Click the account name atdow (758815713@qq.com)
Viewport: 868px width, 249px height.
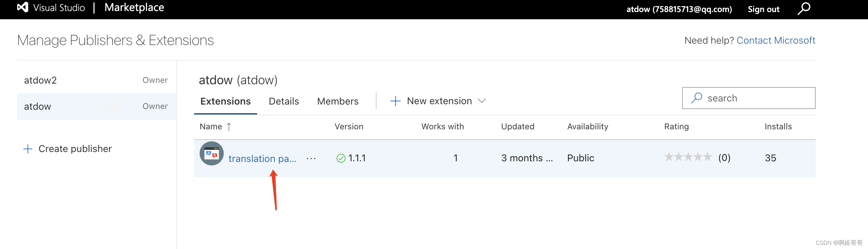679,9
